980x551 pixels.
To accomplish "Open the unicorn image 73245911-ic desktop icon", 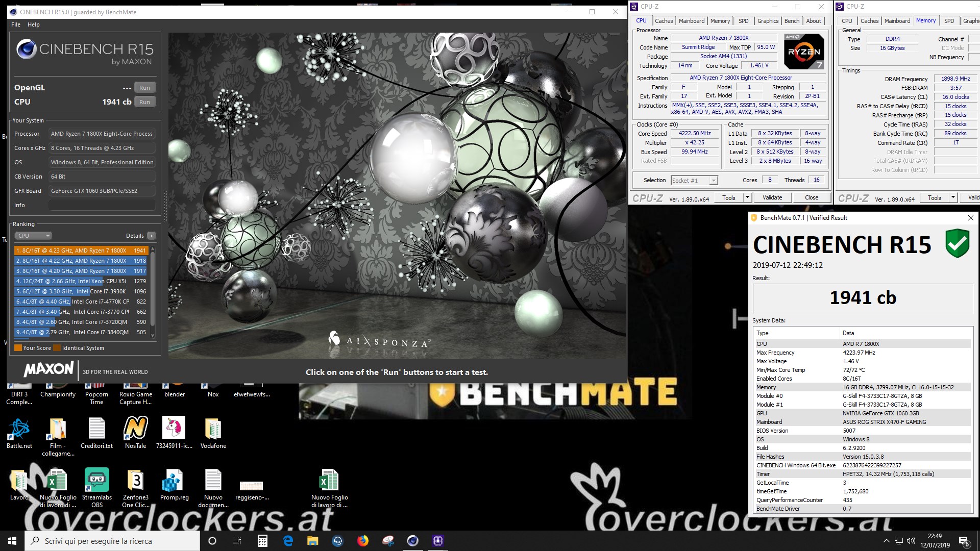I will click(174, 434).
